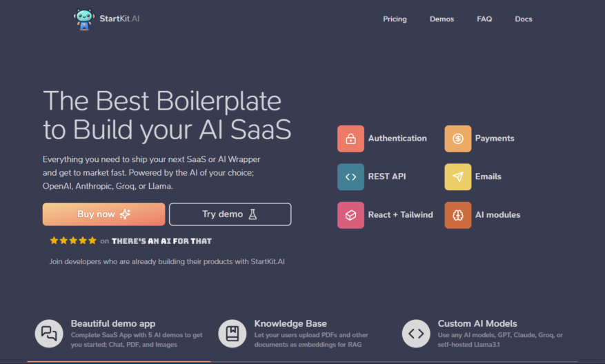Click the AI modules brain icon

pyautogui.click(x=457, y=215)
